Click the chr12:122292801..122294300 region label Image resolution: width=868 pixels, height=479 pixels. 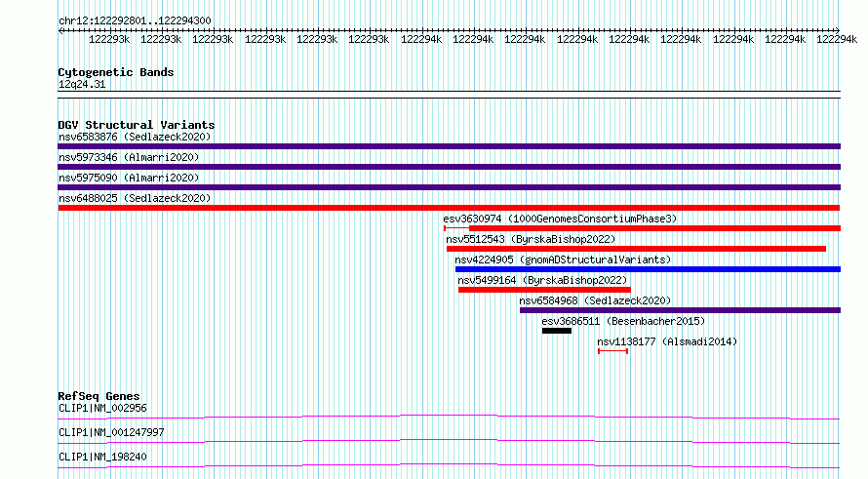click(x=135, y=20)
